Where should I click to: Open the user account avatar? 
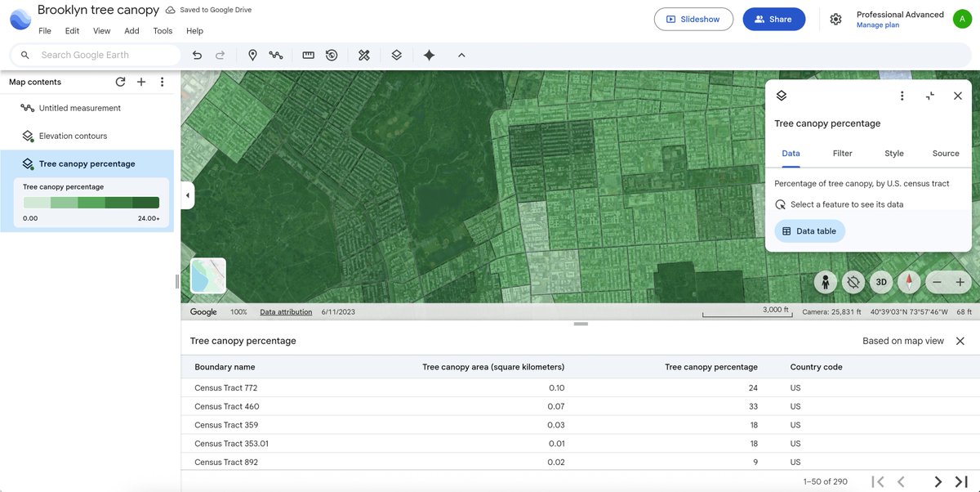962,19
